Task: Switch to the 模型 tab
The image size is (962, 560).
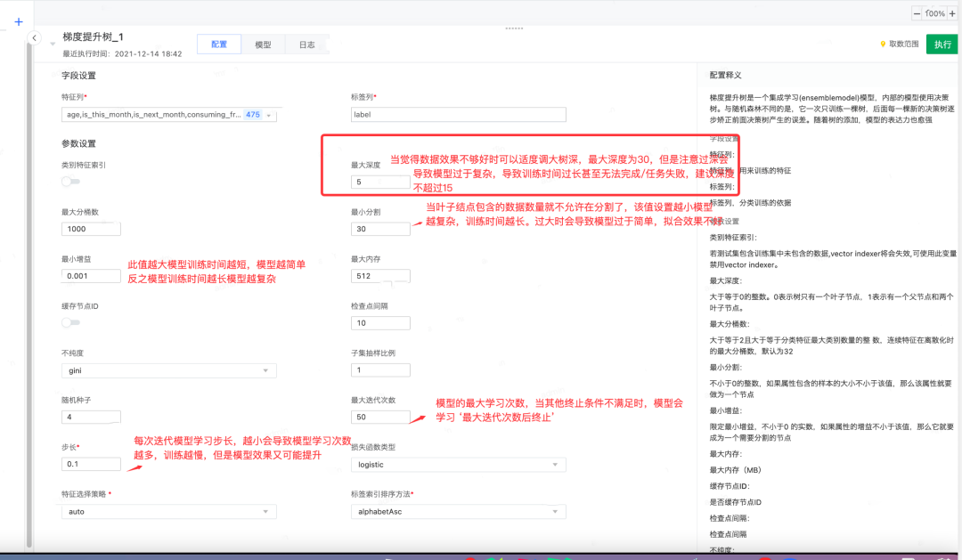Action: [264, 42]
